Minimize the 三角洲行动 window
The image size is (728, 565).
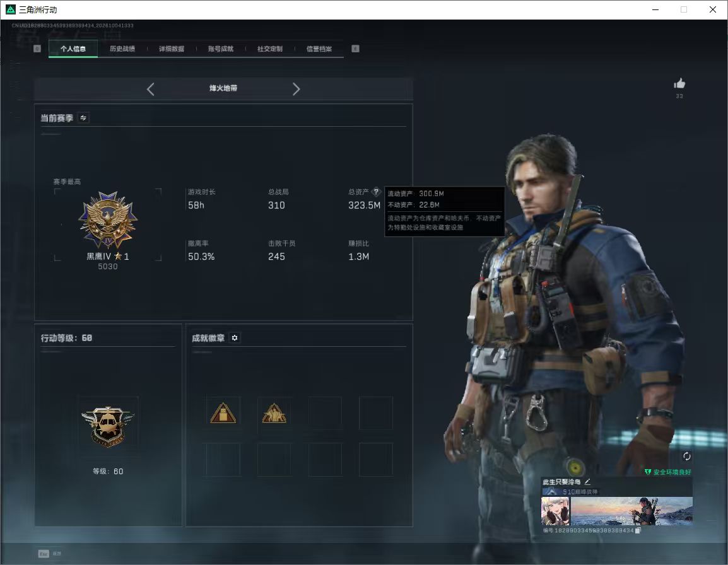pyautogui.click(x=655, y=9)
